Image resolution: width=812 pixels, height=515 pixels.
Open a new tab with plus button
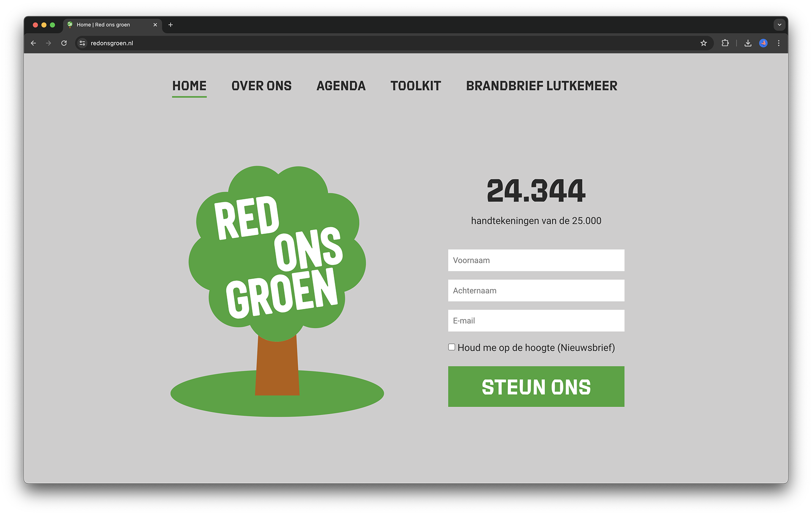170,25
